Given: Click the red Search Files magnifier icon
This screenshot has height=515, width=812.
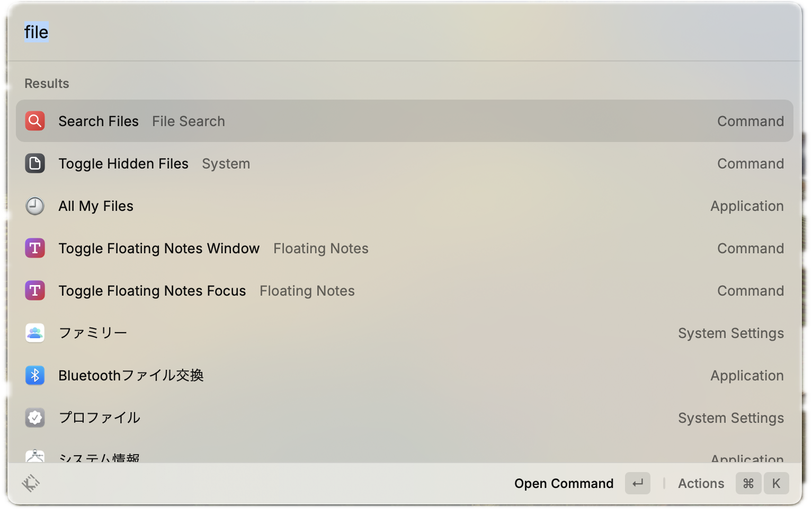Looking at the screenshot, I should pyautogui.click(x=35, y=121).
